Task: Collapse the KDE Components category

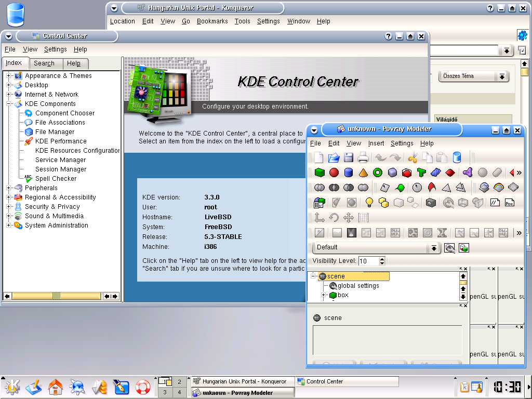Action: pos(9,104)
